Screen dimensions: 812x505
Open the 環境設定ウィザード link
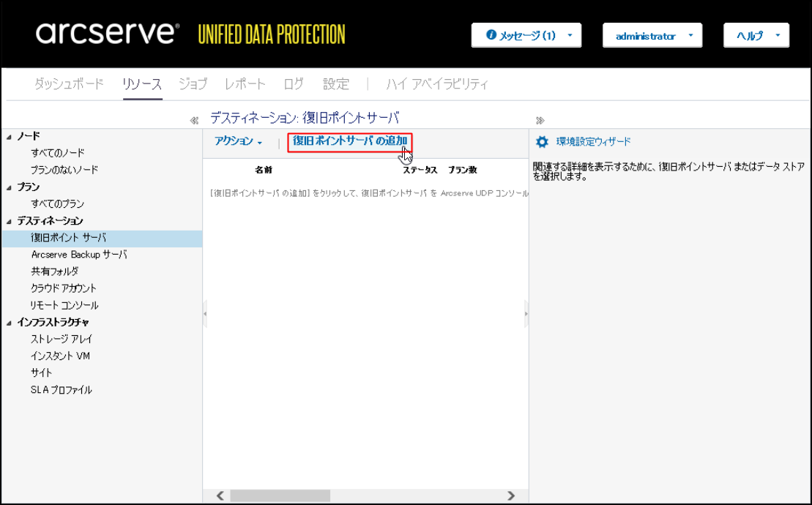(x=593, y=142)
